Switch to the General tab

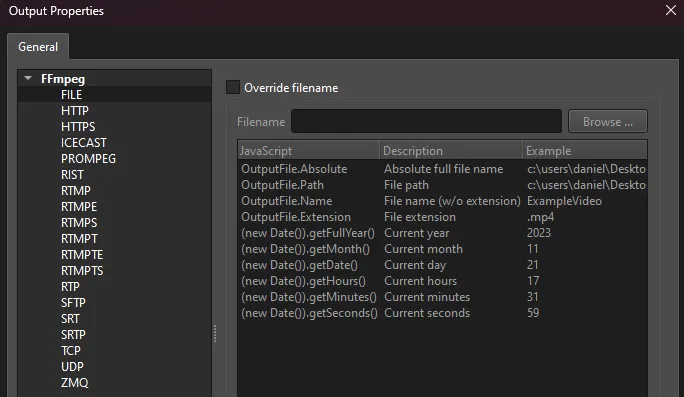click(38, 47)
